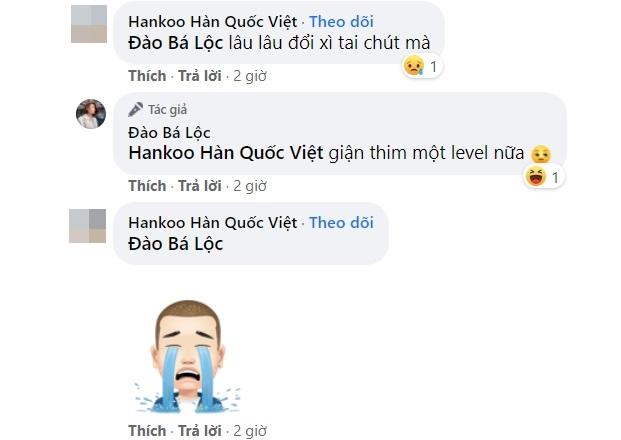Click the sleepy emoji ending the author's reply
Image resolution: width=621 pixels, height=440 pixels.
541,154
